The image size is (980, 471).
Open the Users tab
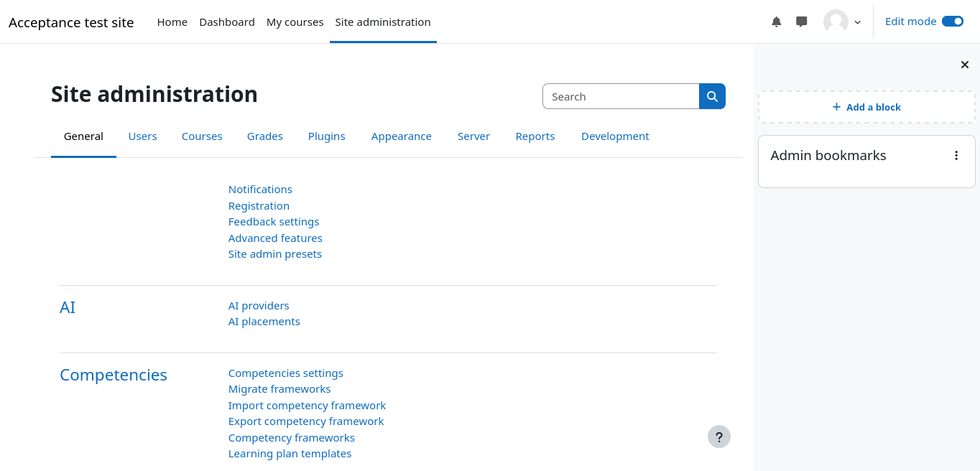click(142, 136)
